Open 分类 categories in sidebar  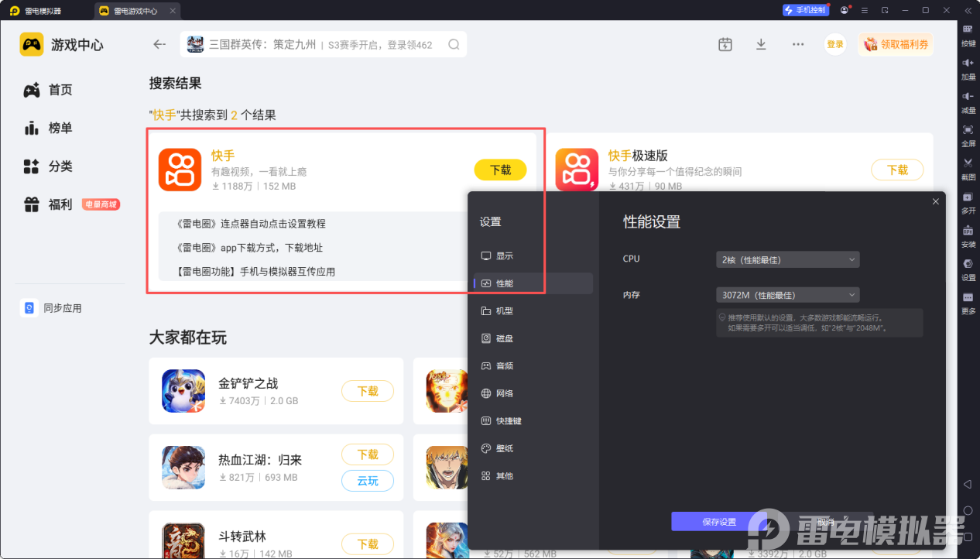tap(48, 166)
